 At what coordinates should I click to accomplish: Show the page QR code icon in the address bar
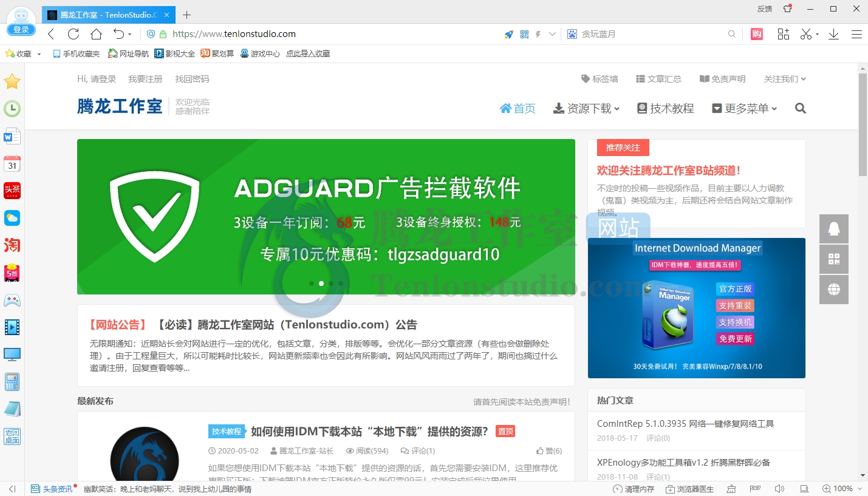[525, 35]
